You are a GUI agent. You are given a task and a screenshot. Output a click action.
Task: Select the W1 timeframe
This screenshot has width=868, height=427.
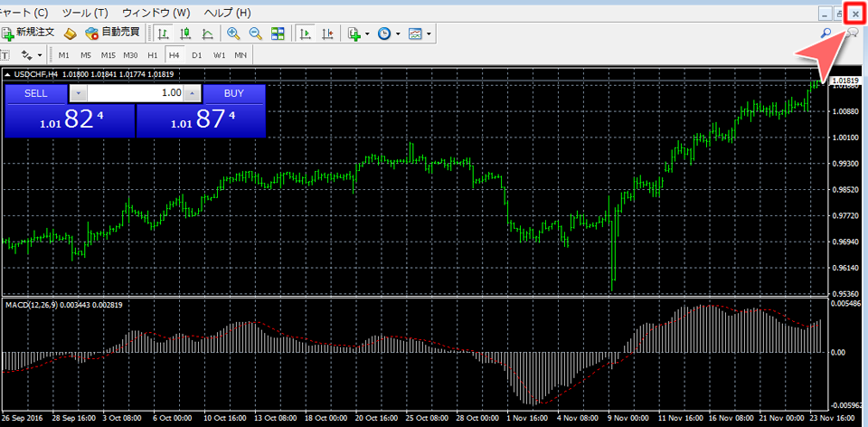(219, 55)
